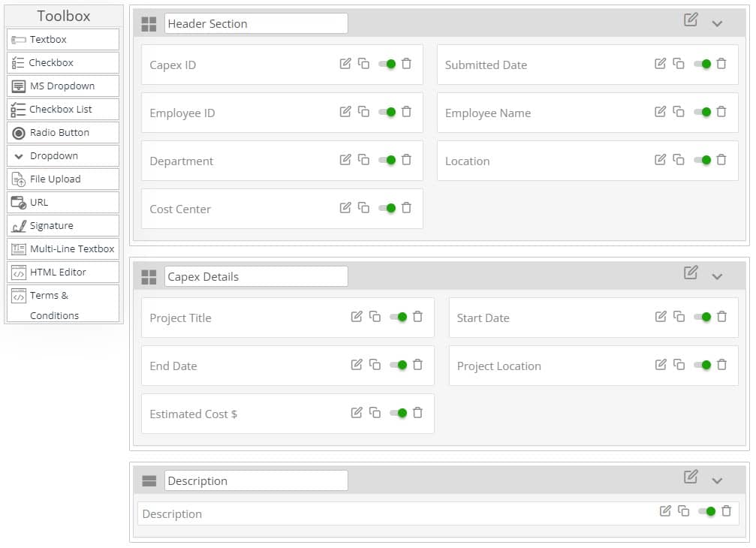Edit the Capex ID field
This screenshot has width=756, height=548.
pyautogui.click(x=345, y=64)
